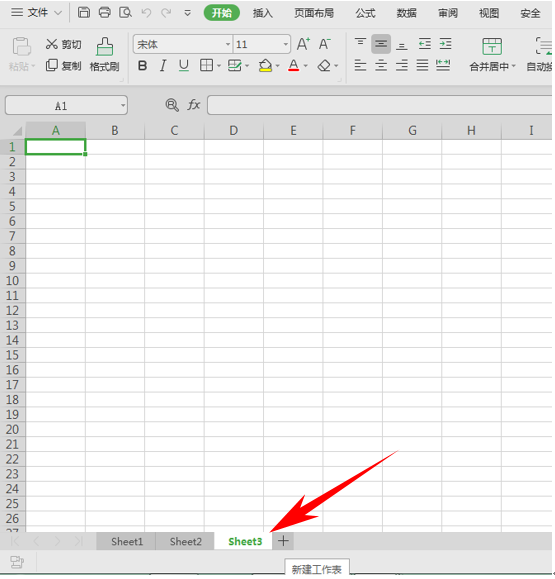
Task: Toggle underline formatting
Action: coord(184,66)
